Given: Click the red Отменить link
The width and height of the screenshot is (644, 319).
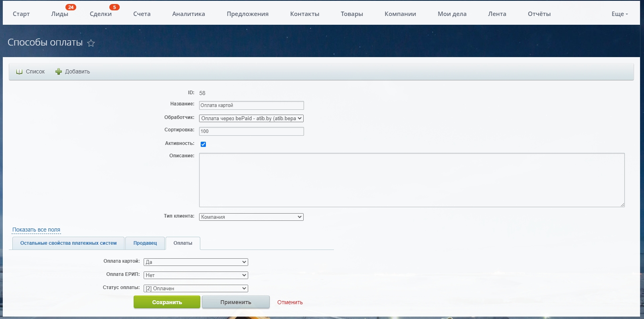Looking at the screenshot, I should (290, 302).
